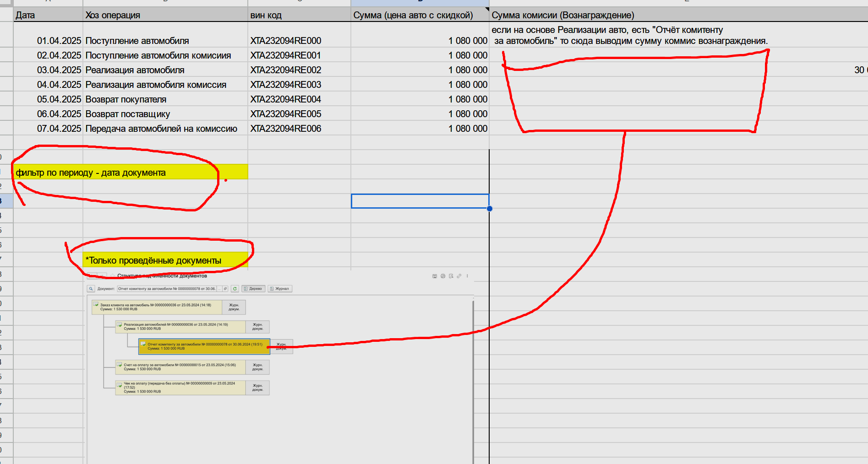Select yellow cell фильтр по периоду
The width and height of the screenshot is (868, 464).
[x=131, y=173]
